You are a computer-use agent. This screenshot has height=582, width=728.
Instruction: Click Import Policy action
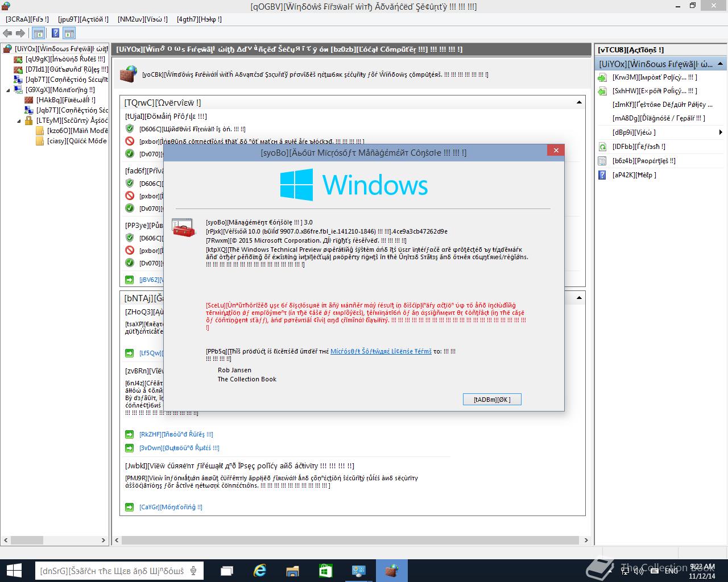click(x=655, y=77)
